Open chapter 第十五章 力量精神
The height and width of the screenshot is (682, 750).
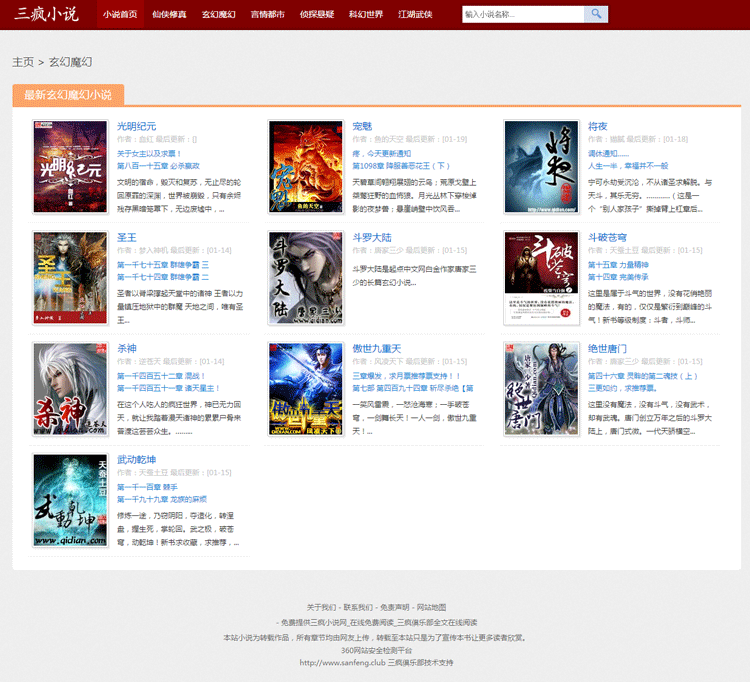tap(618, 264)
